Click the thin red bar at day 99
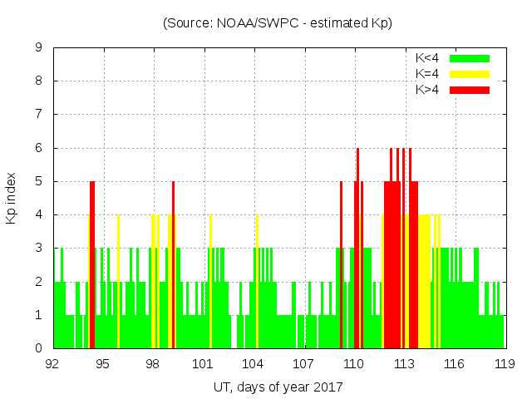The width and height of the screenshot is (532, 399). (173, 249)
